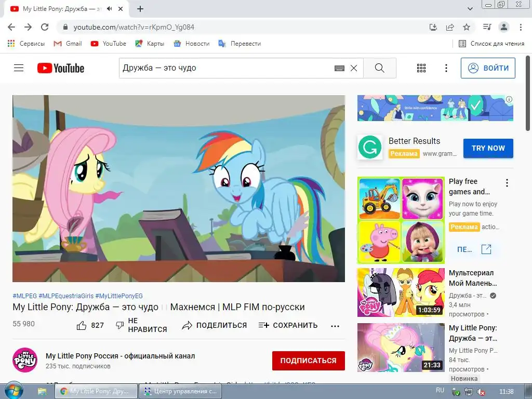Go back with the browser back arrow
Screen dimensions: 532x399
pos(11,27)
